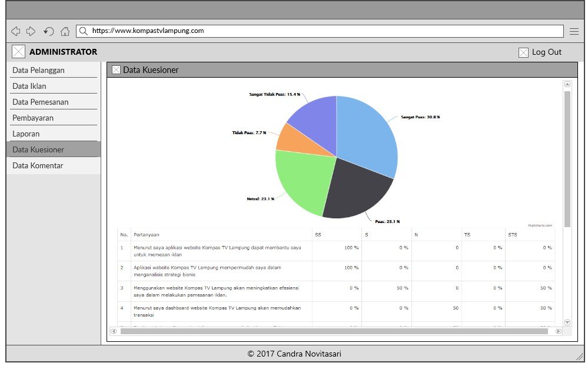Open Laporan from sidebar
Screen dimensions: 588x366
point(26,134)
